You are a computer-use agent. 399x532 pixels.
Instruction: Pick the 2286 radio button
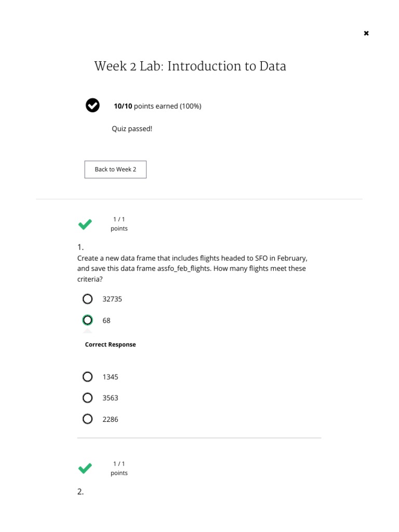point(87,419)
